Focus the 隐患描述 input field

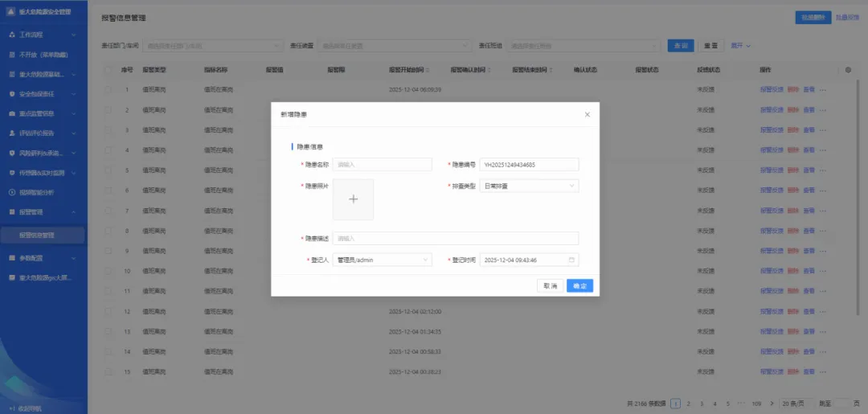point(456,239)
